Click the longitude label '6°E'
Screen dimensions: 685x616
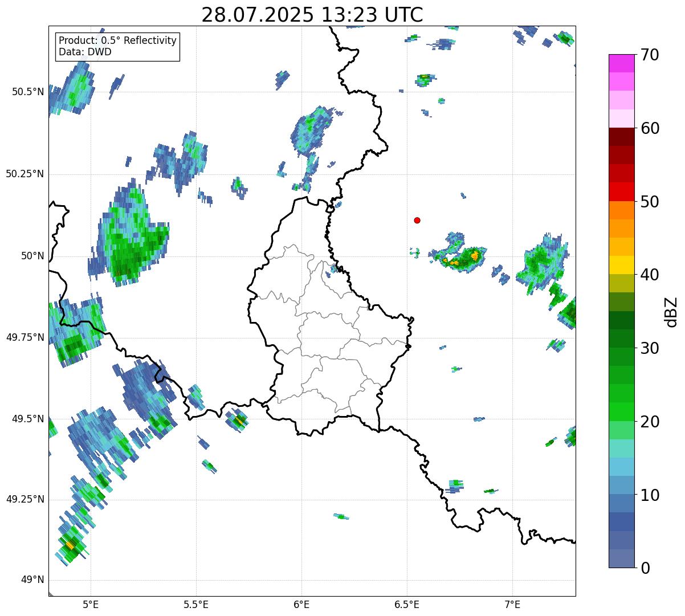(301, 604)
